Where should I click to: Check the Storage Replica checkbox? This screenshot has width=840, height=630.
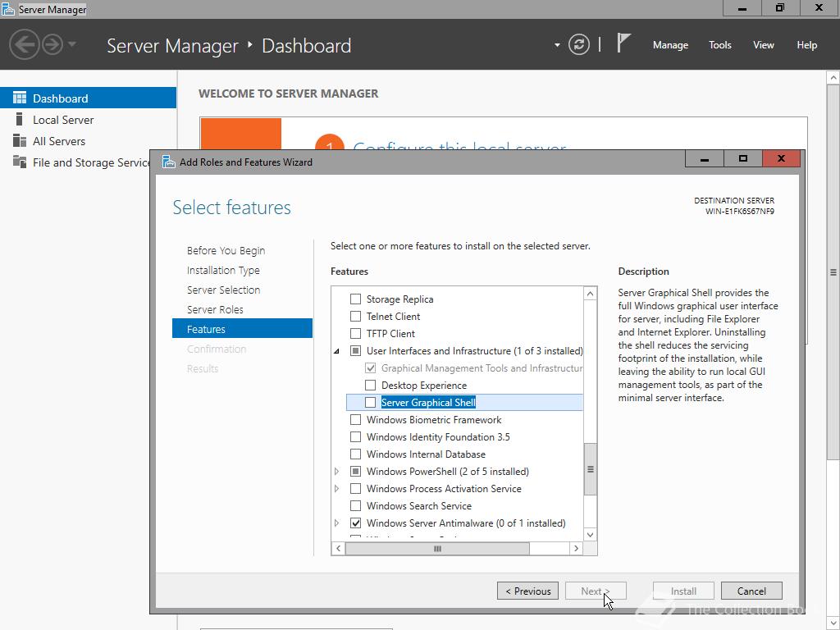(x=355, y=299)
